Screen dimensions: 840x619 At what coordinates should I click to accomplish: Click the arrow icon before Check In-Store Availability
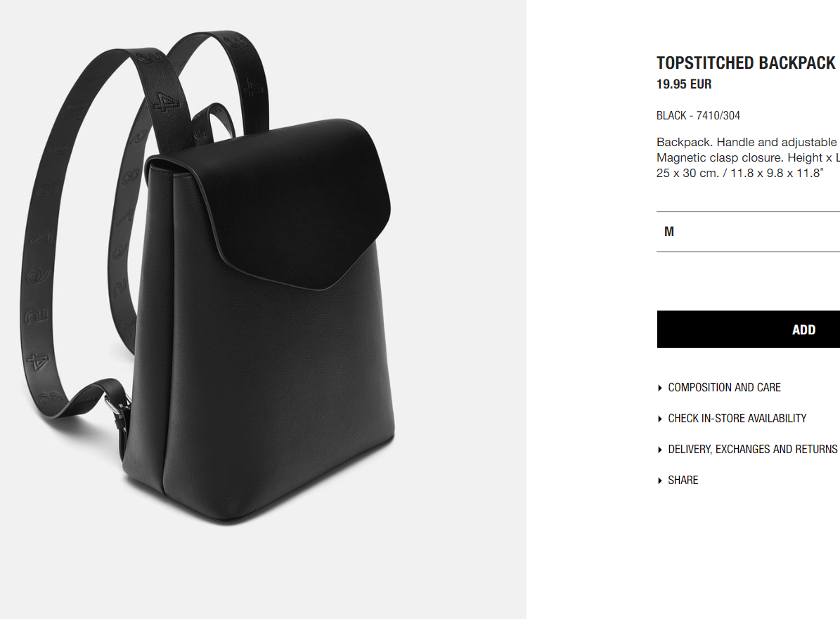tap(659, 419)
